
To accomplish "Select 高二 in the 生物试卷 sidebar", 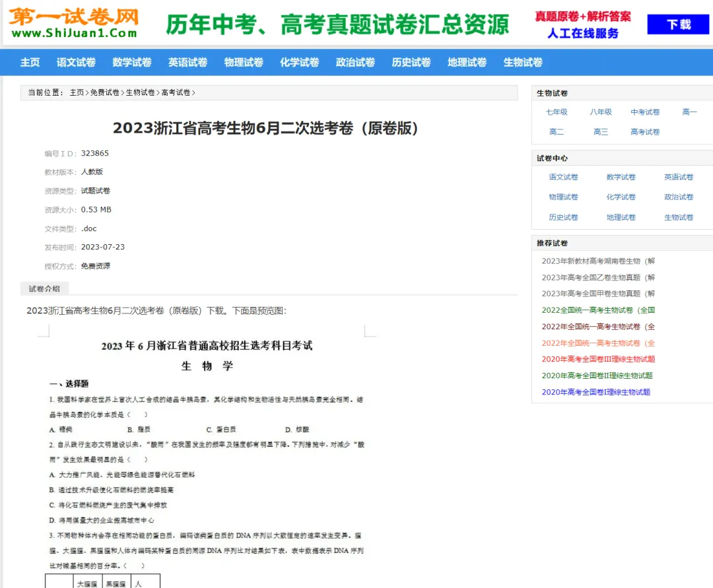I will coord(557,132).
